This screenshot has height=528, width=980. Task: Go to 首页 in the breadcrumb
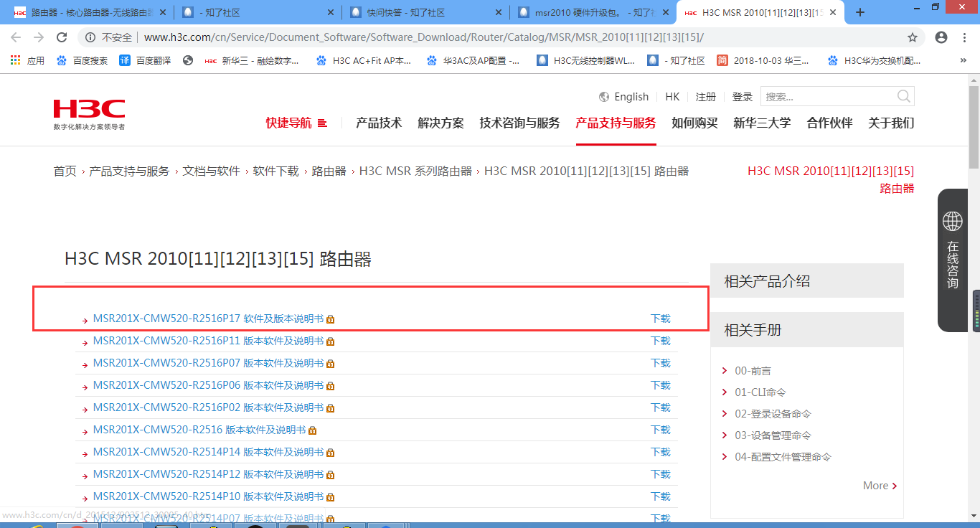[x=65, y=171]
